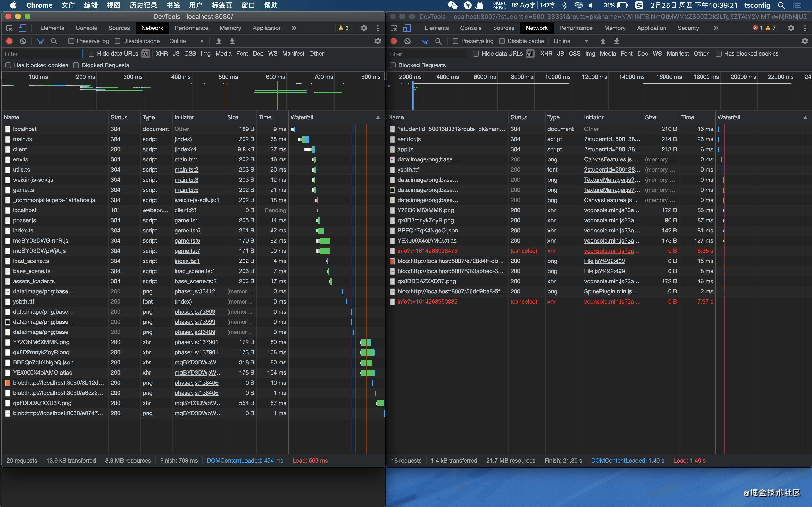The width and height of the screenshot is (812, 507).
Task: Expand more tabs chevron in left DevTools
Action: coord(294,28)
